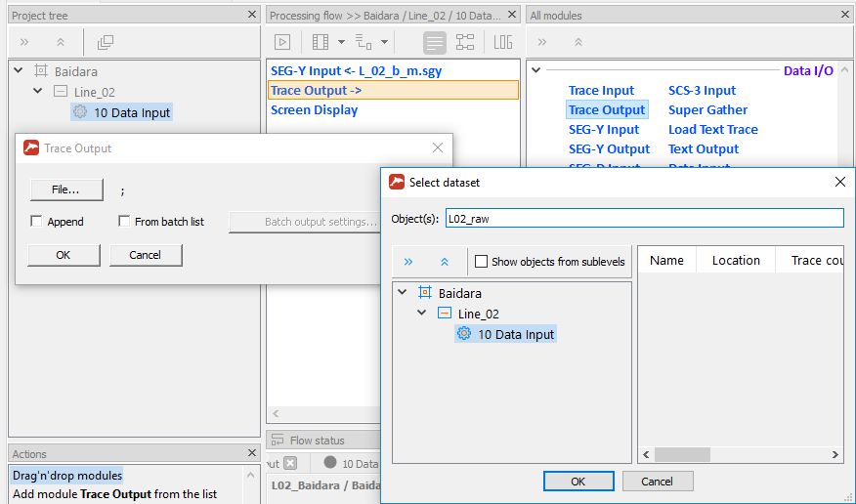Collapse Baidara node in Project tree
Viewport: 856px width, 504px height.
[19, 70]
